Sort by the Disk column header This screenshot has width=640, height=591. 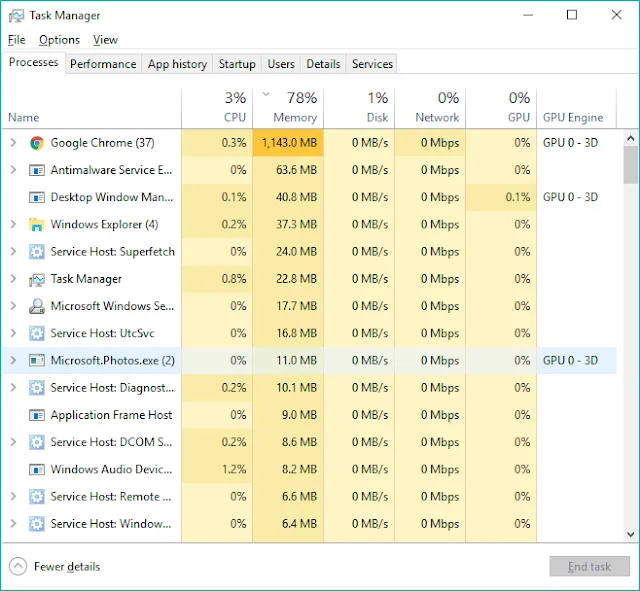pos(359,108)
